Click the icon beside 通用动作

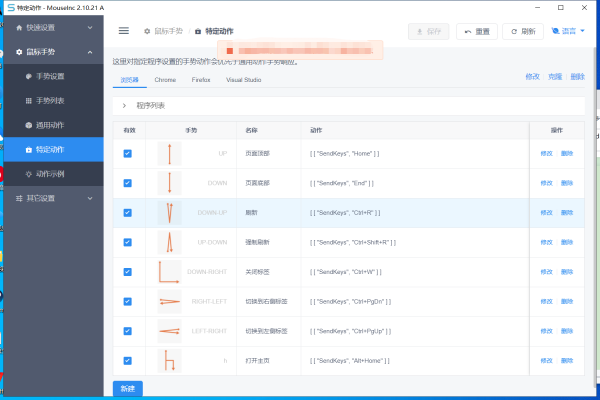pyautogui.click(x=29, y=125)
